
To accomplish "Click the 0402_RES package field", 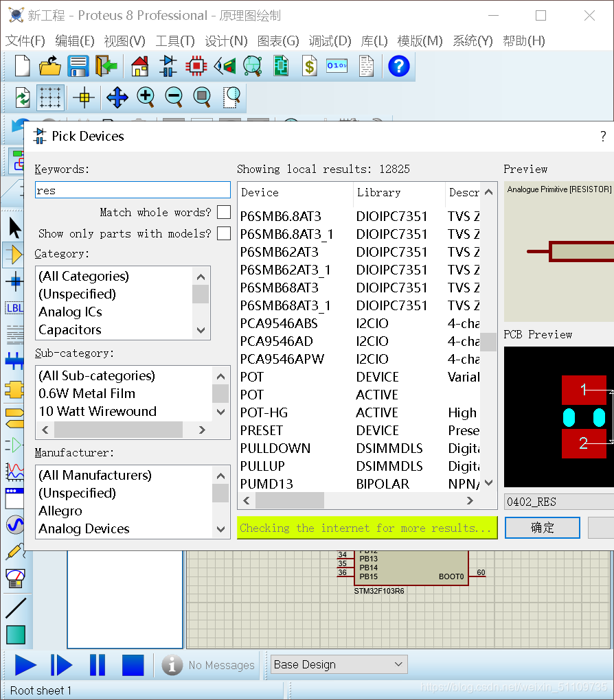I will pyautogui.click(x=558, y=502).
